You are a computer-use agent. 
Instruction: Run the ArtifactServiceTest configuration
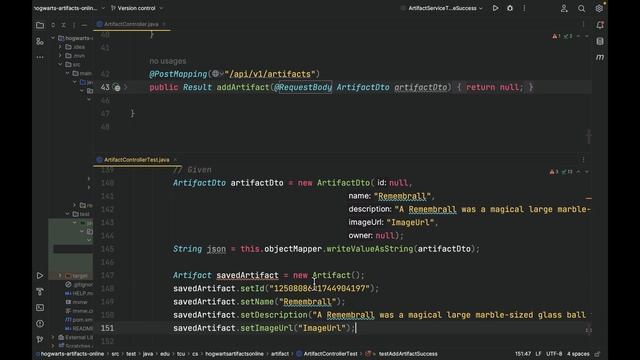point(495,8)
